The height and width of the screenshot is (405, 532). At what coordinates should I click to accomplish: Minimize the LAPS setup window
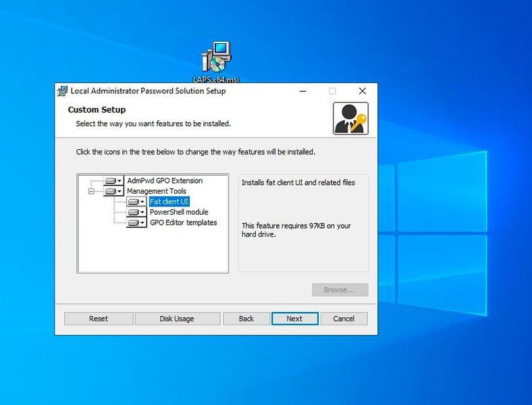[303, 91]
